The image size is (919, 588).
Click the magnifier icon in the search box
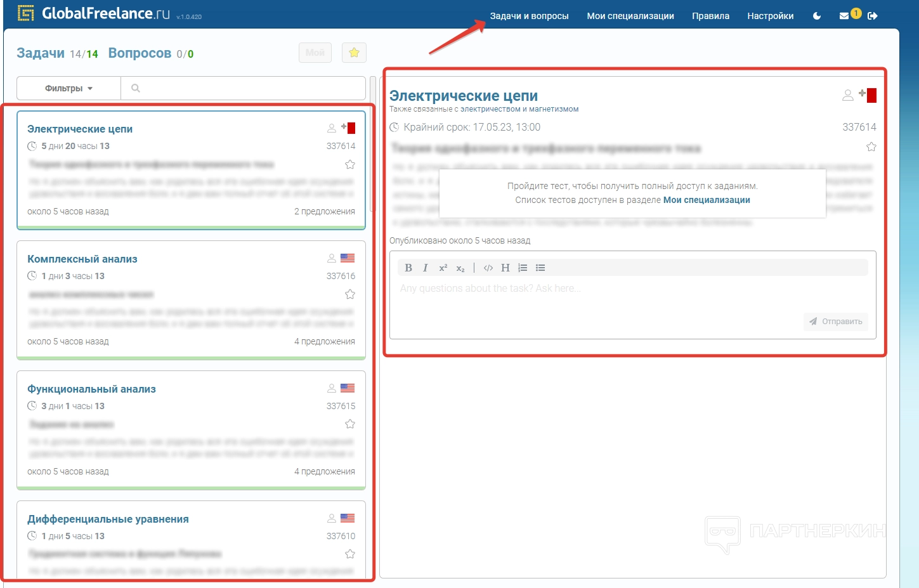click(x=135, y=88)
